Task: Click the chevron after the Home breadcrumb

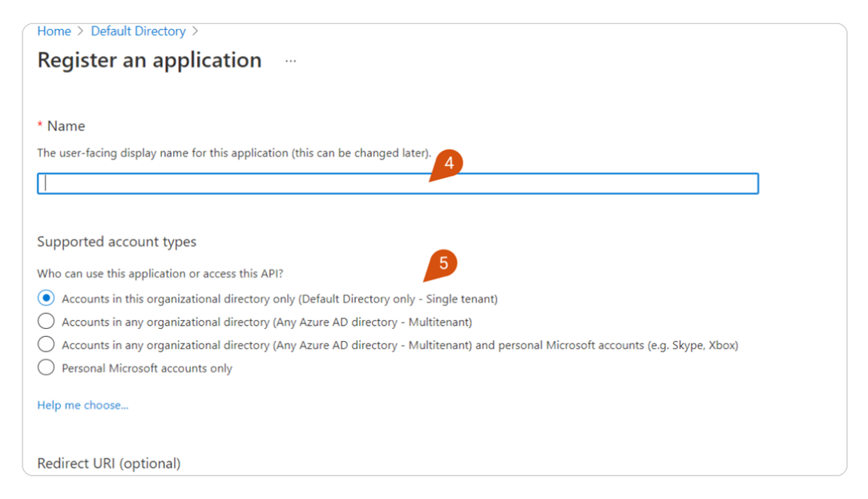Action: [79, 30]
